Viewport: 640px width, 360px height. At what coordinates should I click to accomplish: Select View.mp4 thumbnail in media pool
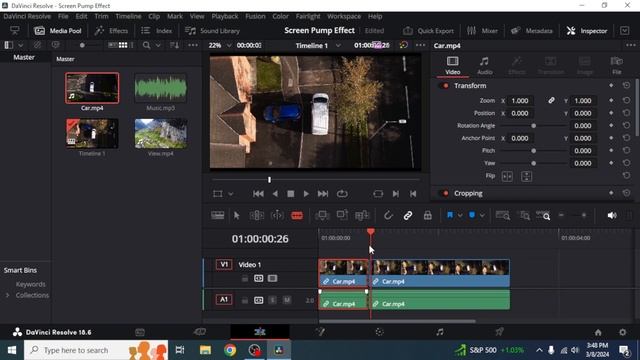161,133
